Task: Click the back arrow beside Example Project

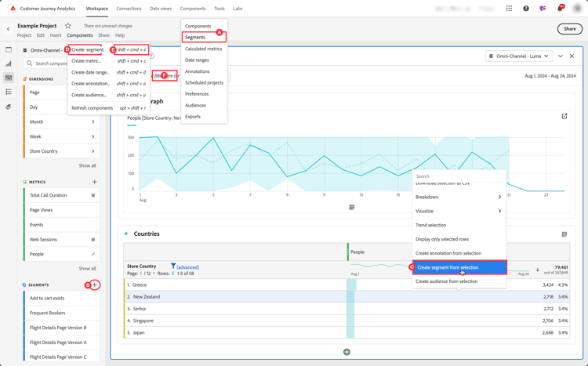Action: pyautogui.click(x=9, y=29)
